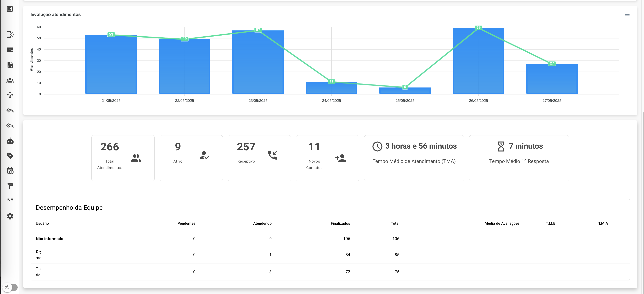Open the tags label icon in sidebar

pyautogui.click(x=10, y=156)
